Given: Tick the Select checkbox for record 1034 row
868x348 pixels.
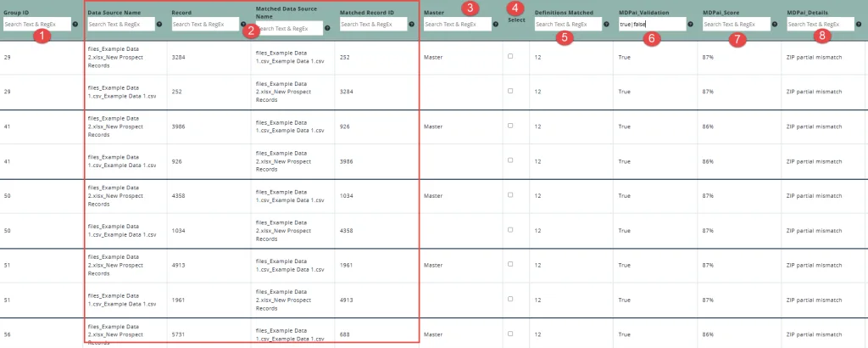Looking at the screenshot, I should [x=510, y=229].
